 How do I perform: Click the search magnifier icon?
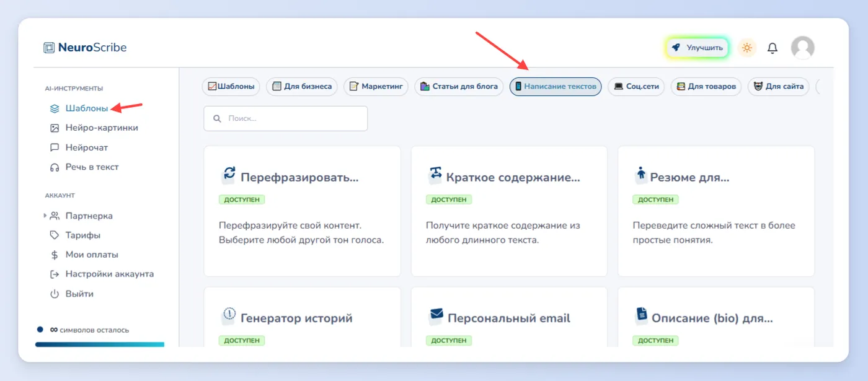click(x=217, y=118)
